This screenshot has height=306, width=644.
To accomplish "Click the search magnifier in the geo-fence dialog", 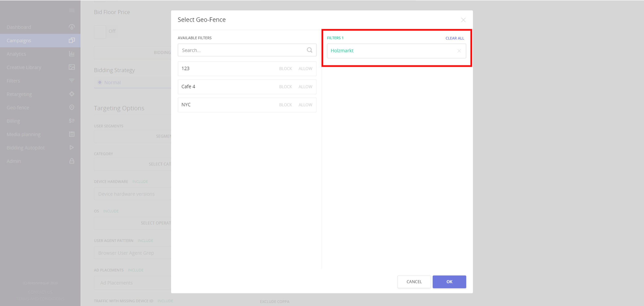I will pyautogui.click(x=309, y=50).
